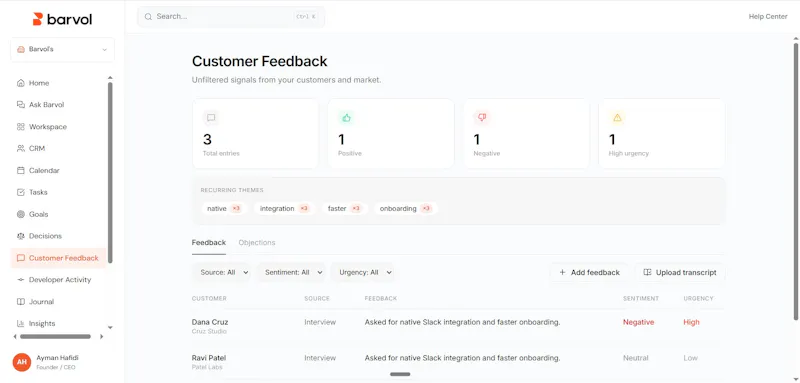Open the Sentiment: All filter dropdown
Image resolution: width=800 pixels, height=383 pixels.
tap(291, 272)
